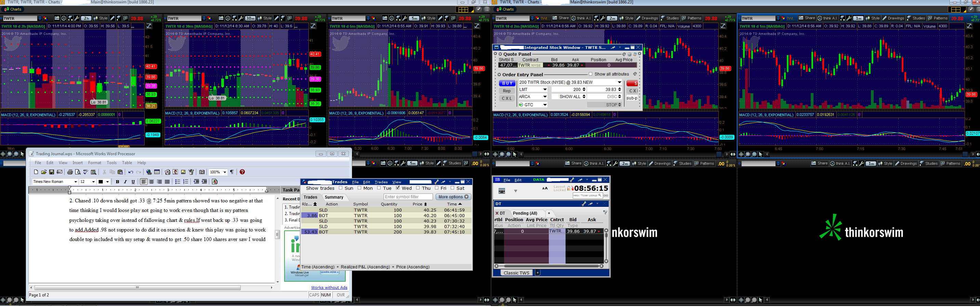Screen dimensions: 980x307
Task: Check the Fri show-trades checkbox
Action: (436, 188)
